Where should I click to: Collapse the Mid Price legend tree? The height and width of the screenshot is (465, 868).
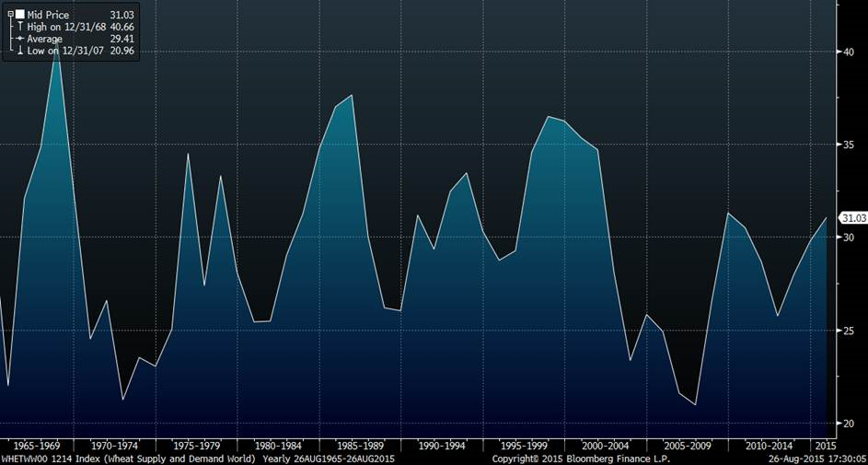[10, 15]
